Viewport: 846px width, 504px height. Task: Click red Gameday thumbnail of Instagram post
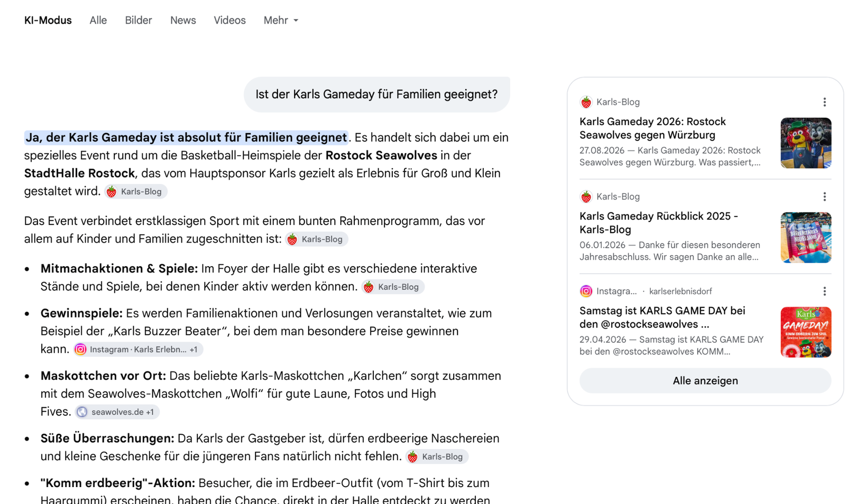coord(806,332)
